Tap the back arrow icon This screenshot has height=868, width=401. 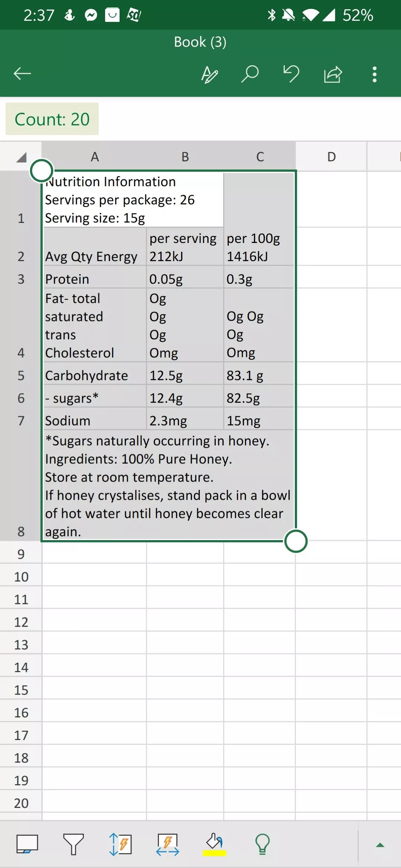[x=22, y=74]
